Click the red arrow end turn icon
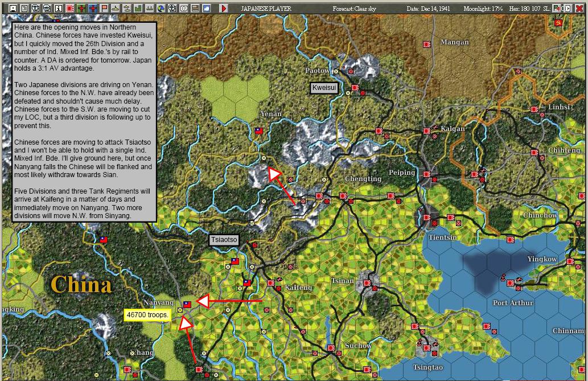 pos(224,8)
